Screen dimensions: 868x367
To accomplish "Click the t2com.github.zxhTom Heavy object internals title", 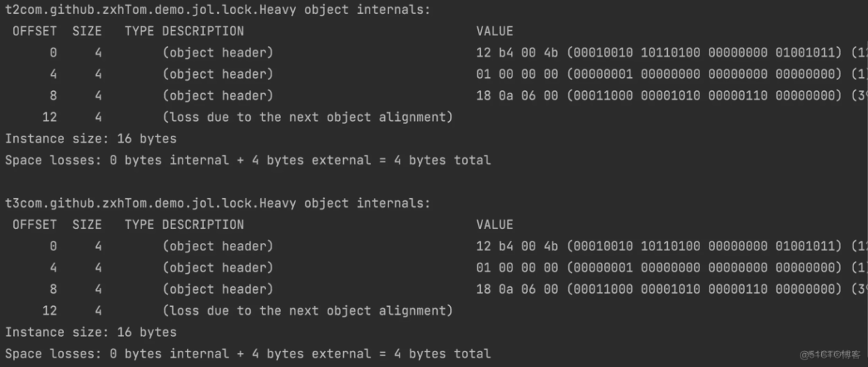I will tap(218, 10).
